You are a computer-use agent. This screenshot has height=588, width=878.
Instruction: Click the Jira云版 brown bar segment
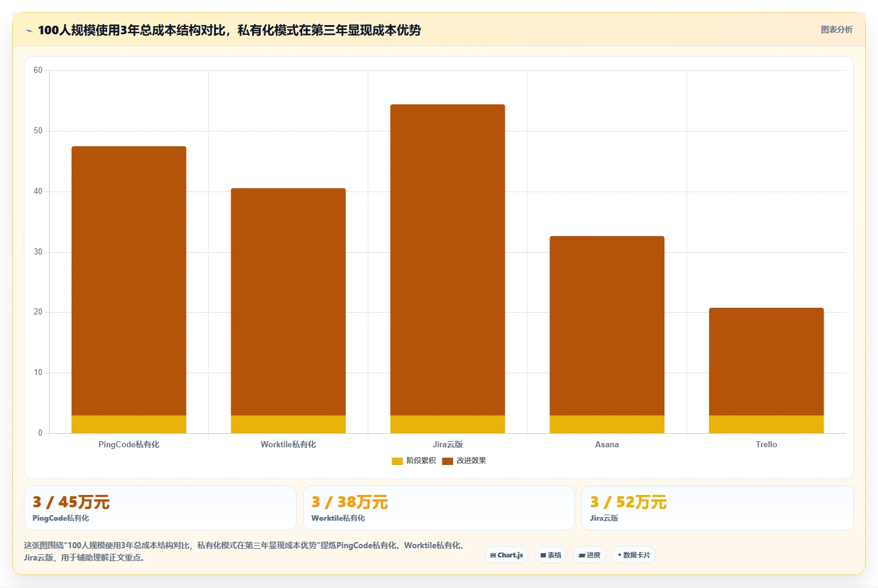(x=448, y=260)
